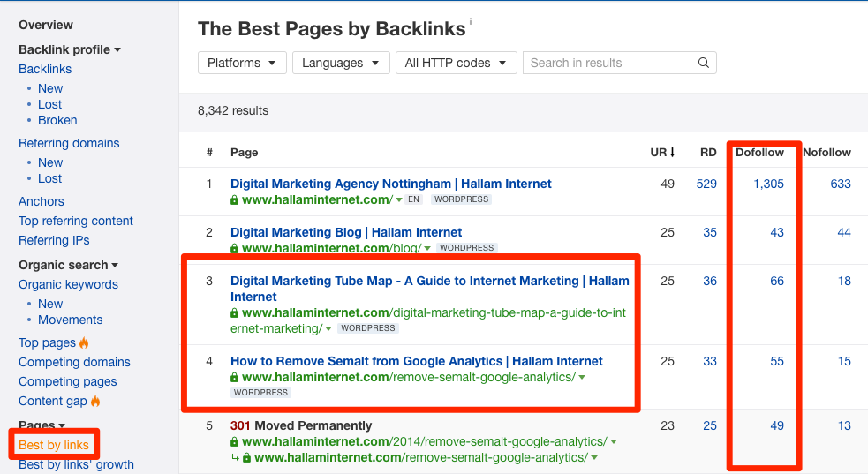Click the info icon beside page title
Image resolution: width=868 pixels, height=474 pixels.
(471, 21)
